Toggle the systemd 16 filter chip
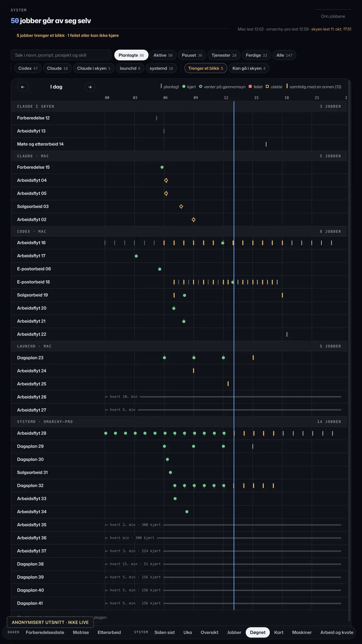The image size is (362, 644). coord(161,68)
